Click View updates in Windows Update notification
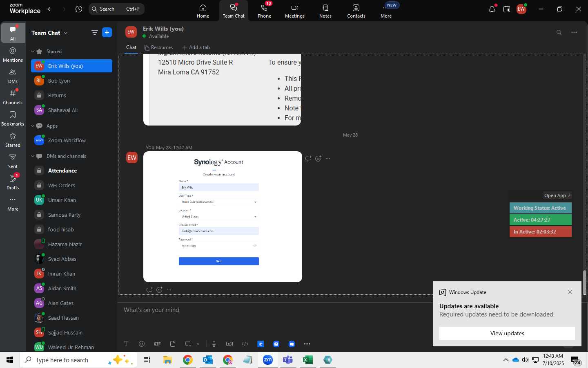The image size is (588, 368). pyautogui.click(x=507, y=333)
